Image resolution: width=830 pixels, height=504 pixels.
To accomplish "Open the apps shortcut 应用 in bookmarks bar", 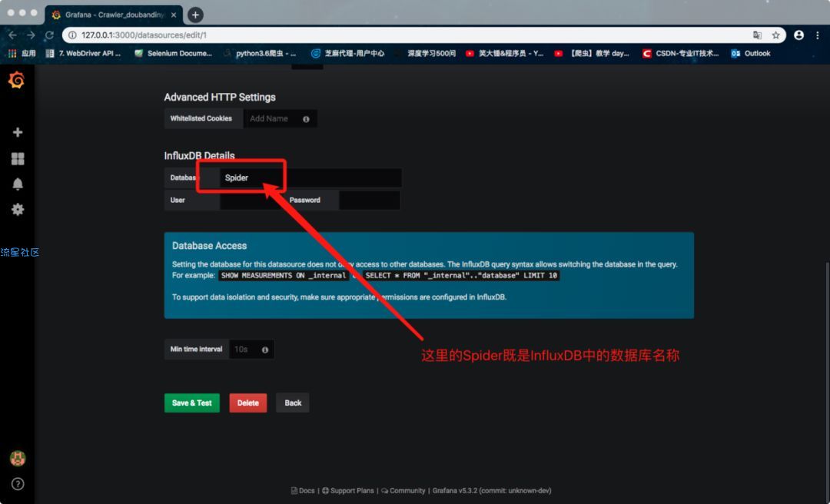I will click(22, 54).
